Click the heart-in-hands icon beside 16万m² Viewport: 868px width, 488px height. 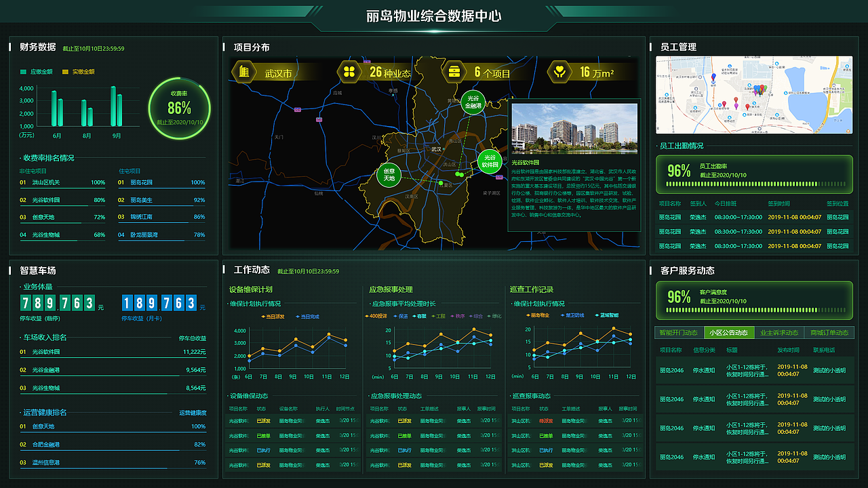tap(559, 71)
